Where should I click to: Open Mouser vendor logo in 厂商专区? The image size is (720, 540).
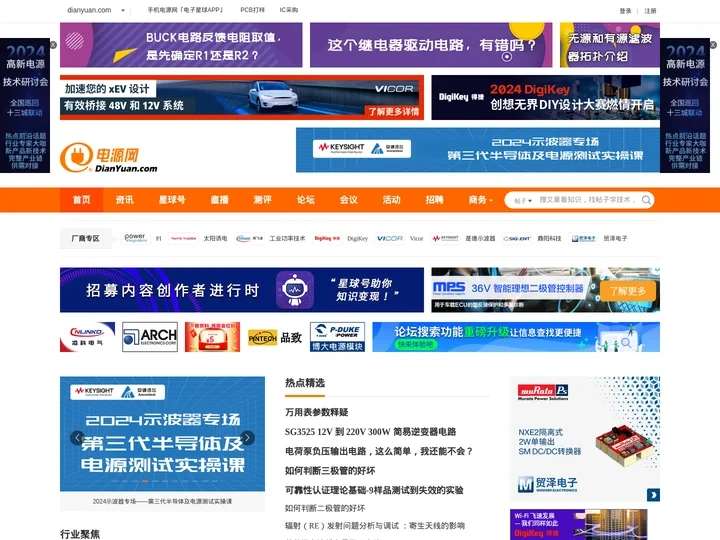584,238
